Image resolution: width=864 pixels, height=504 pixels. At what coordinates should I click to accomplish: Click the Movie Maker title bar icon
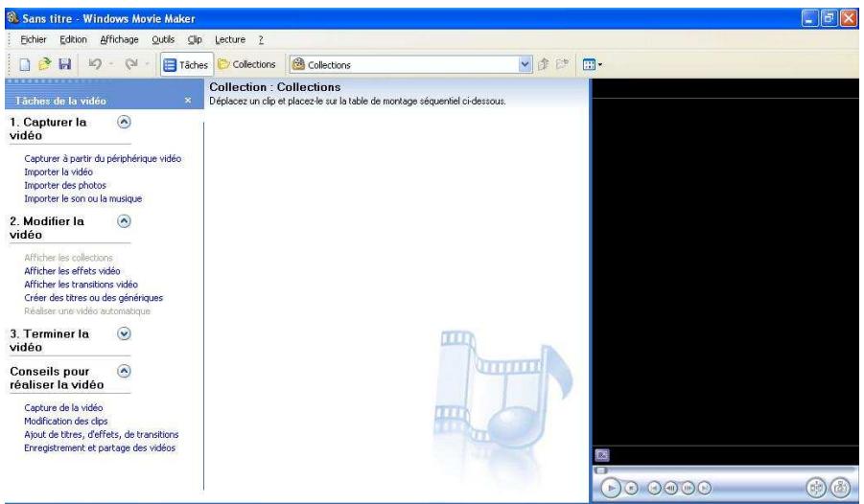point(12,18)
